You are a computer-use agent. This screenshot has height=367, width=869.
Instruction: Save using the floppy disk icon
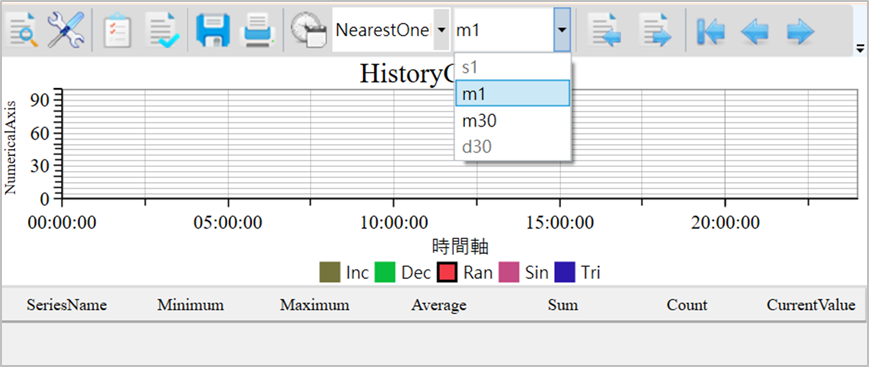(x=213, y=30)
